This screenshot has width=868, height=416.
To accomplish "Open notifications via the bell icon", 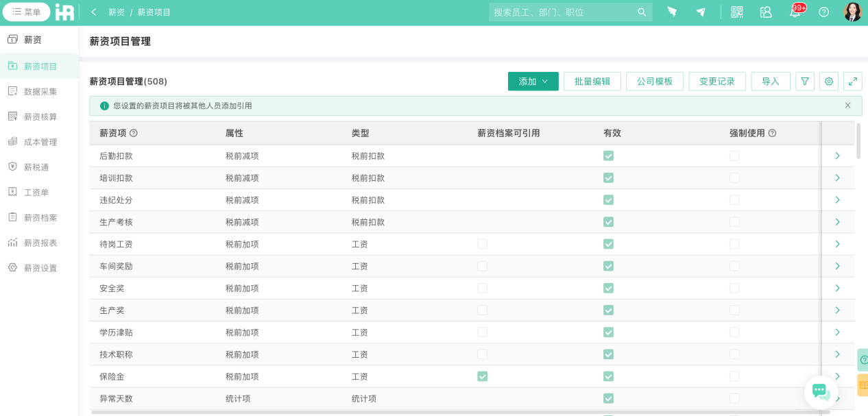I will [x=795, y=12].
